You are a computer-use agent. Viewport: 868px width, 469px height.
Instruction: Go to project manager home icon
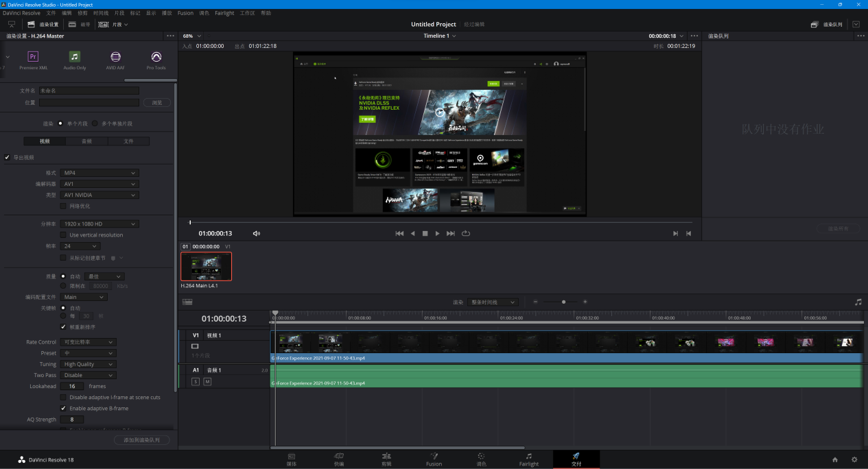835,459
